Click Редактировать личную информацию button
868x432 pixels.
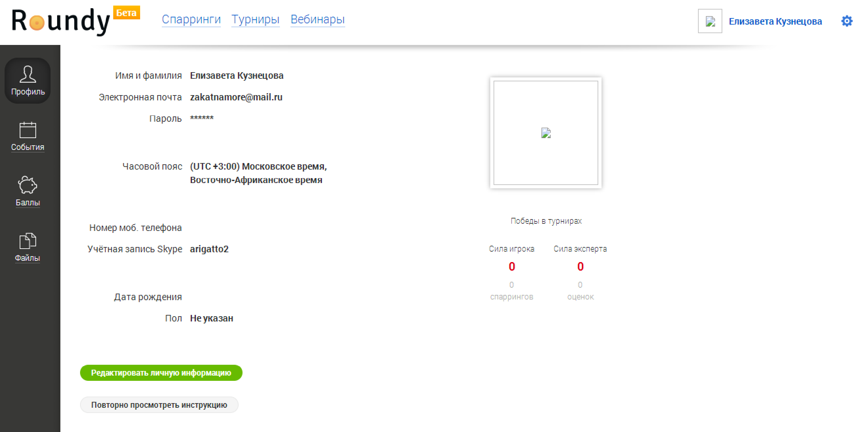pyautogui.click(x=161, y=373)
